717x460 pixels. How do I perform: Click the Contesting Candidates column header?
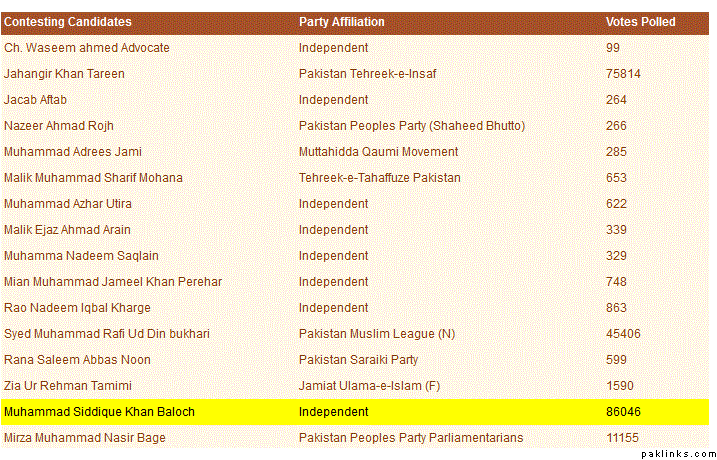point(68,22)
